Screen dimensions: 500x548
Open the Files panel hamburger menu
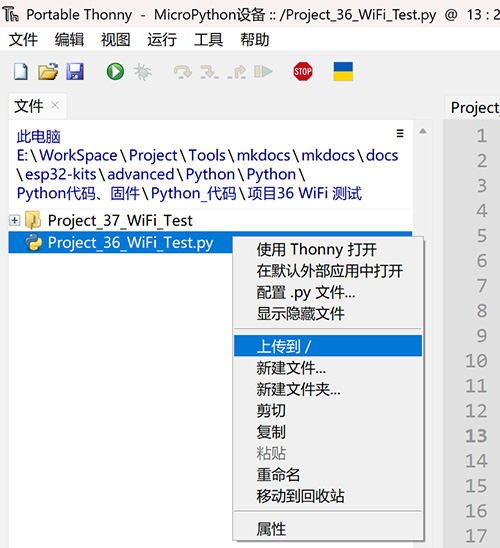click(400, 133)
